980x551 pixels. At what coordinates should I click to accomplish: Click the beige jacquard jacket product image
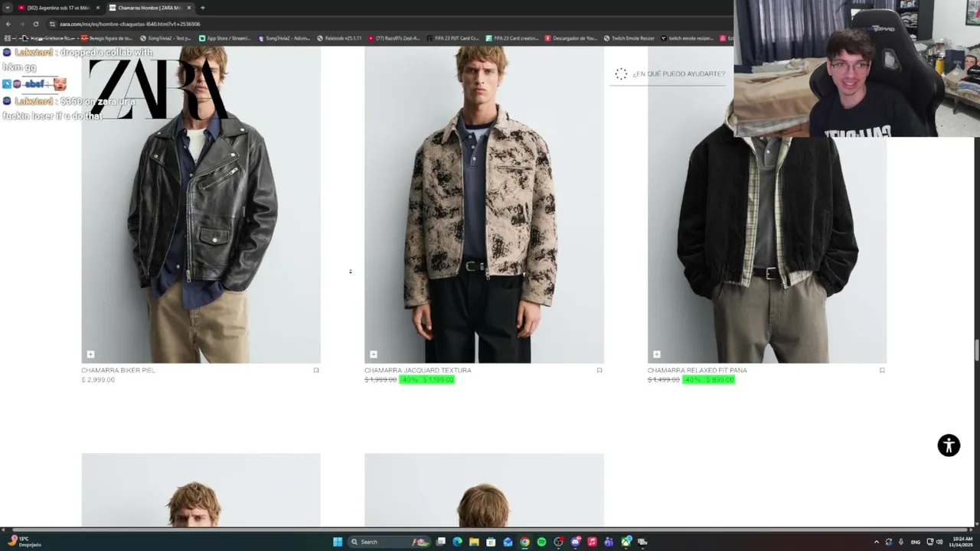484,204
